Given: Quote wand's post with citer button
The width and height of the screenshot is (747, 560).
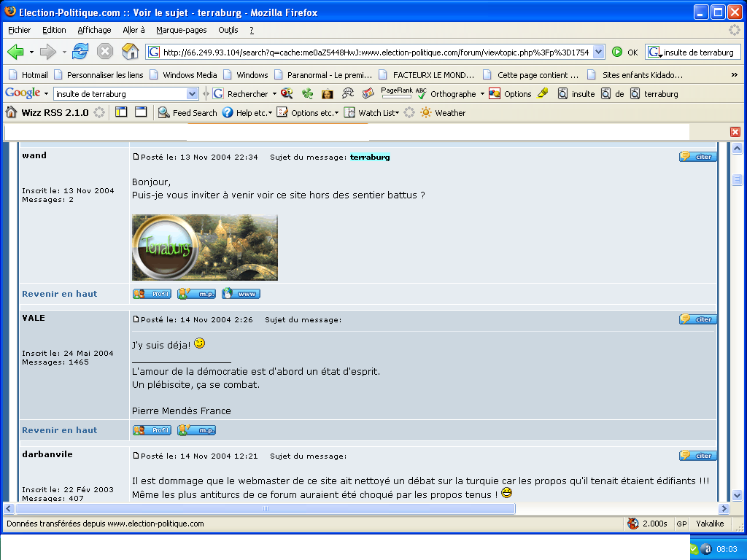Looking at the screenshot, I should click(698, 157).
